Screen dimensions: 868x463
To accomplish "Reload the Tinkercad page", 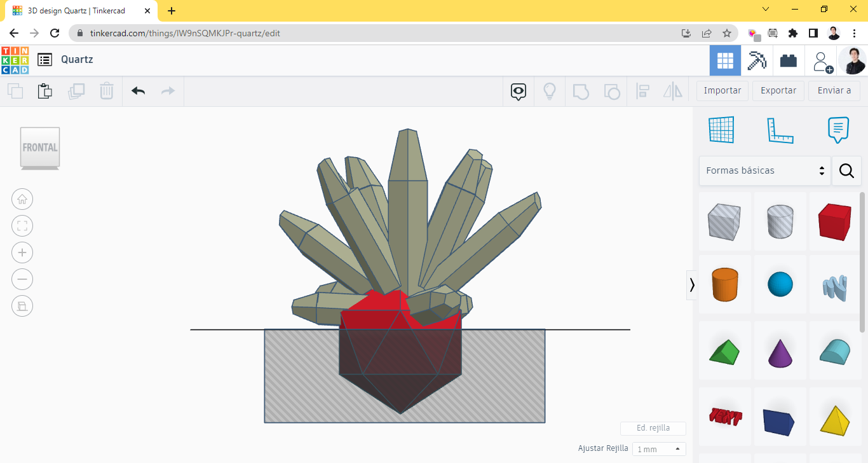I will pyautogui.click(x=55, y=33).
